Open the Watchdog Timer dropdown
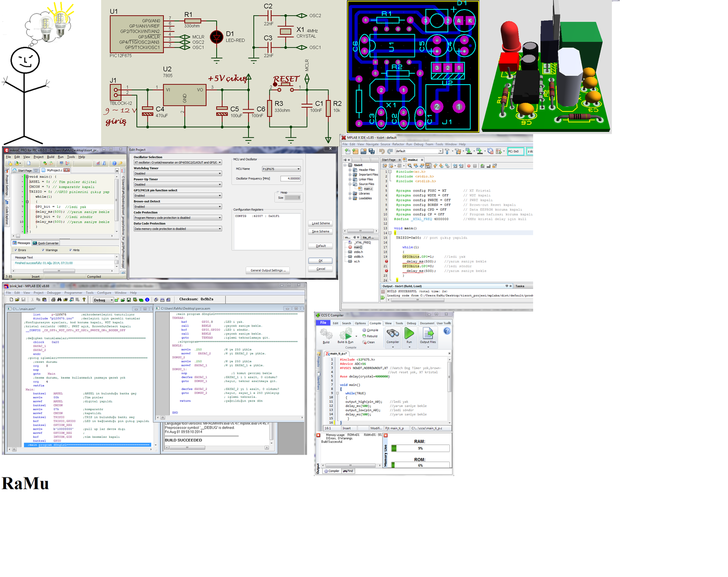 [x=177, y=173]
